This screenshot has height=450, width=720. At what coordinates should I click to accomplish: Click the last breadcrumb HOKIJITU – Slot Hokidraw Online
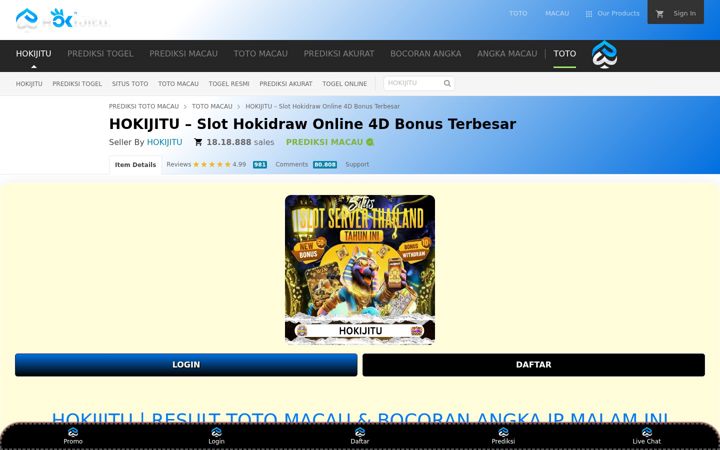pyautogui.click(x=322, y=106)
